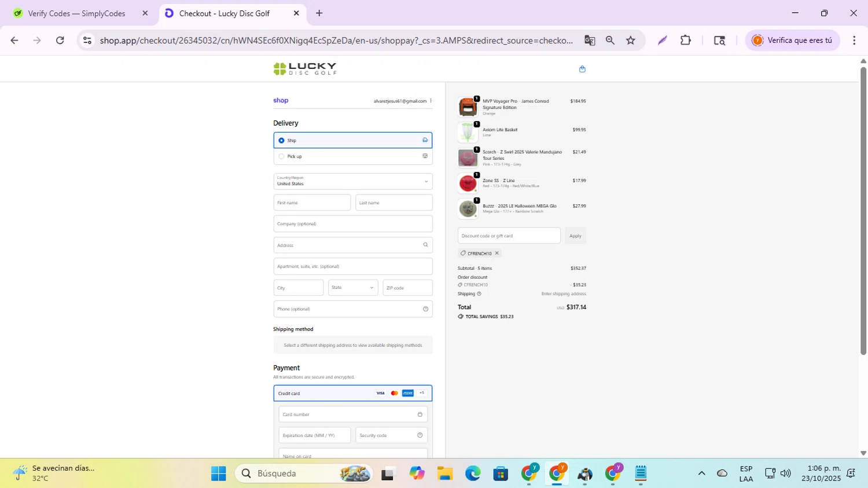868x488 pixels.
Task: View site information for shop.app
Action: [87, 41]
